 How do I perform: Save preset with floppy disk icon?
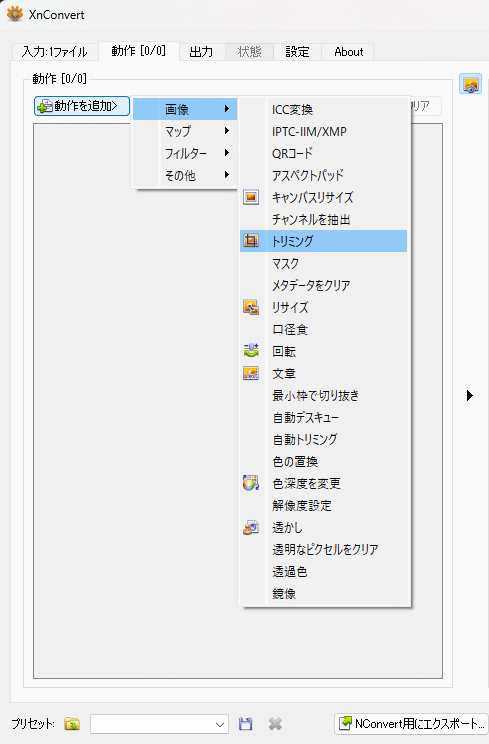(245, 724)
